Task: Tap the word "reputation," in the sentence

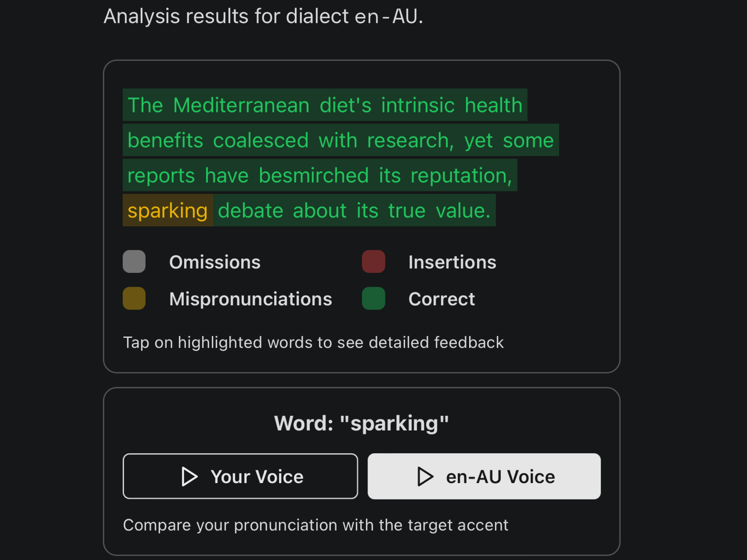Action: point(461,175)
